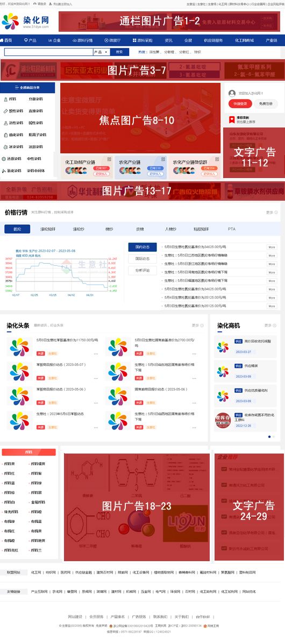This screenshot has width=285, height=644.
Task: Open the 分散染料 category link
Action: tap(35, 99)
